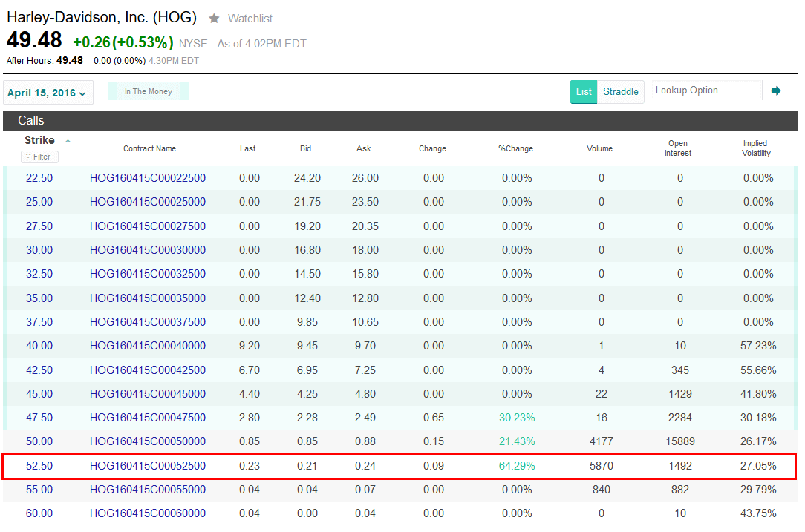Open contract HOG160415C00055000
805x532 pixels.
tap(148, 490)
